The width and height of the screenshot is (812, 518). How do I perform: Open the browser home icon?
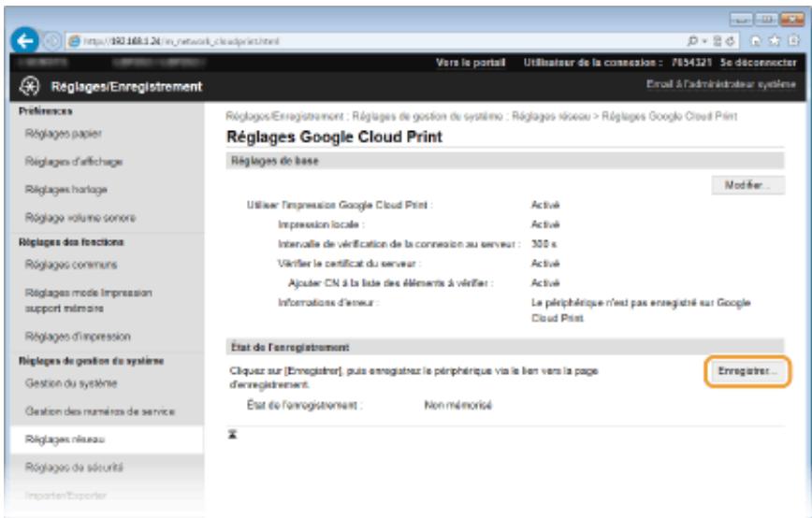tap(756, 41)
